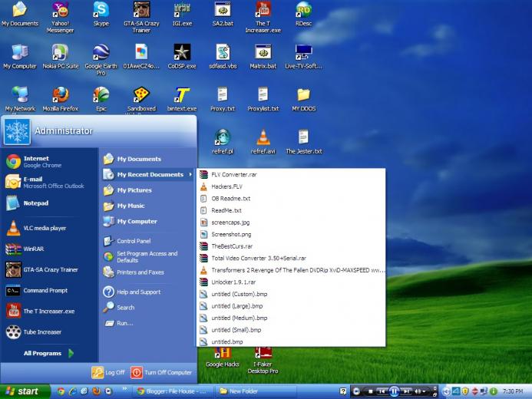Viewport: 532px width, 399px height.
Task: Click the start button
Action: click(25, 391)
